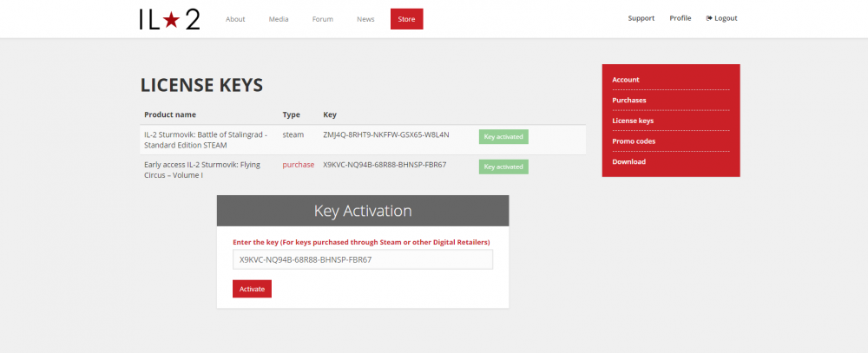The image size is (868, 353).
Task: Focus the key entry text field
Action: coord(362,259)
